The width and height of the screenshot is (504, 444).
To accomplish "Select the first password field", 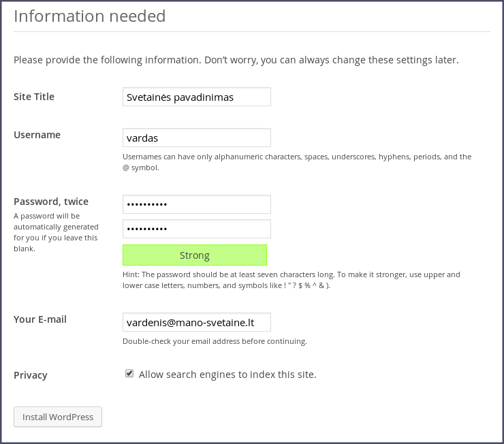I will pyautogui.click(x=196, y=204).
